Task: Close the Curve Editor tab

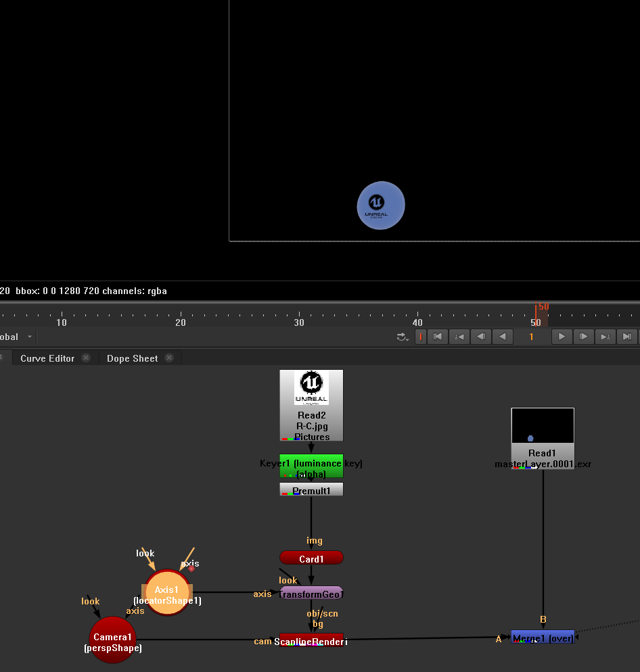Action: [86, 358]
